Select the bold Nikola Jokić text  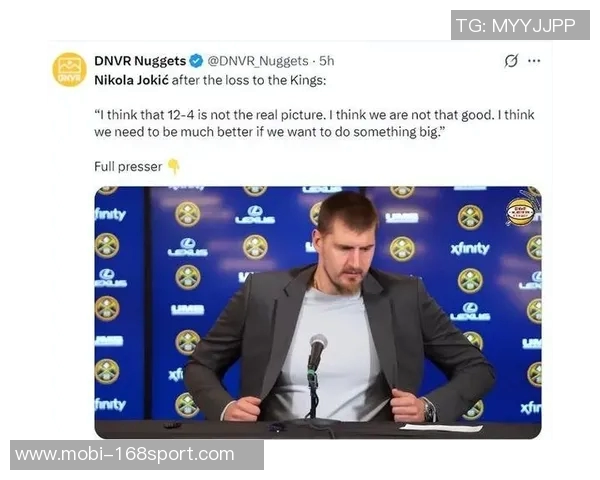pyautogui.click(x=131, y=80)
